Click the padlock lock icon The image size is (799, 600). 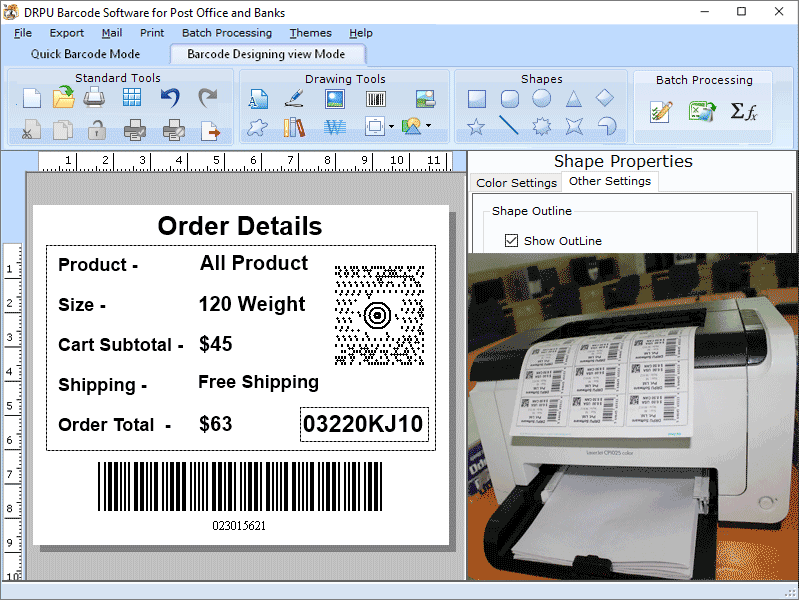pos(96,129)
